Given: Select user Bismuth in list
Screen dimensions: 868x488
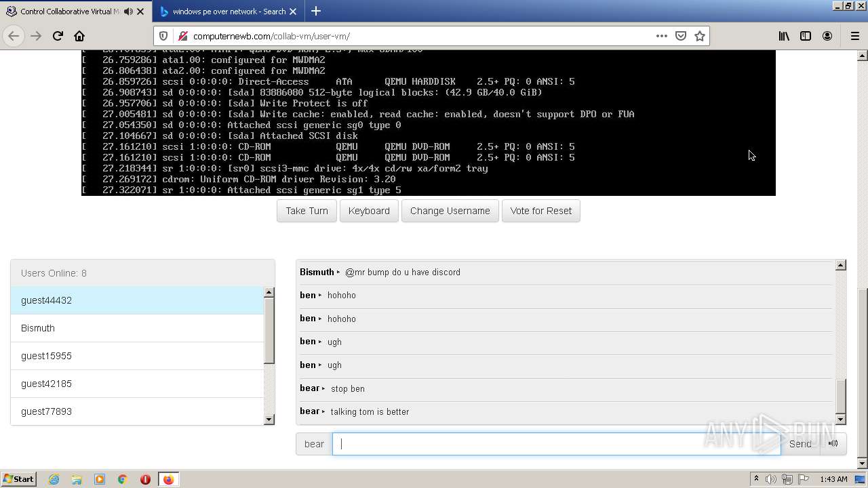Looking at the screenshot, I should (137, 328).
